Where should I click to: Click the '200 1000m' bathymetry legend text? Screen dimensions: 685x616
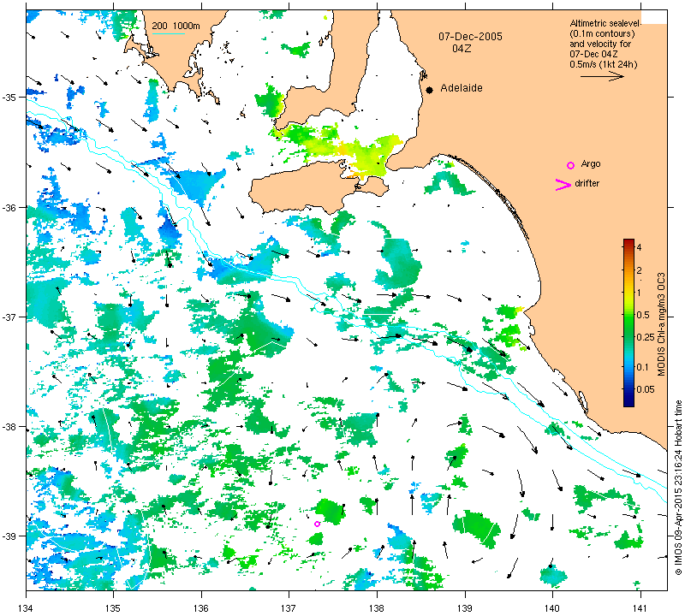(x=176, y=27)
